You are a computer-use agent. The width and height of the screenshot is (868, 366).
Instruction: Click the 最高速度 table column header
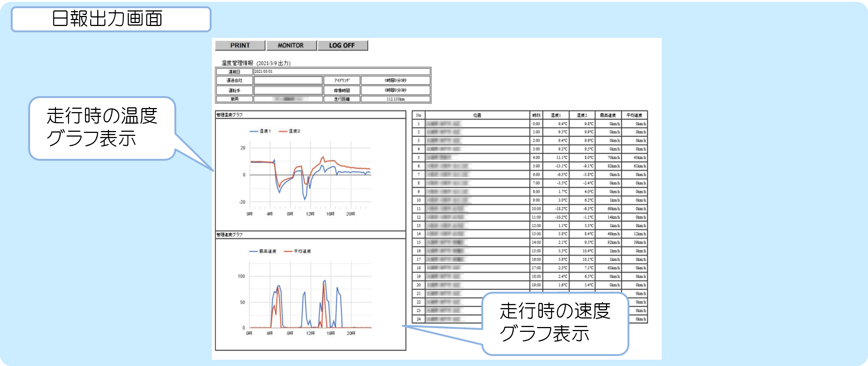pyautogui.click(x=608, y=115)
